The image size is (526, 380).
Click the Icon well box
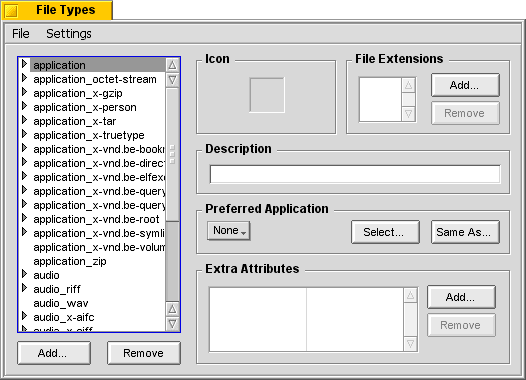[x=267, y=95]
